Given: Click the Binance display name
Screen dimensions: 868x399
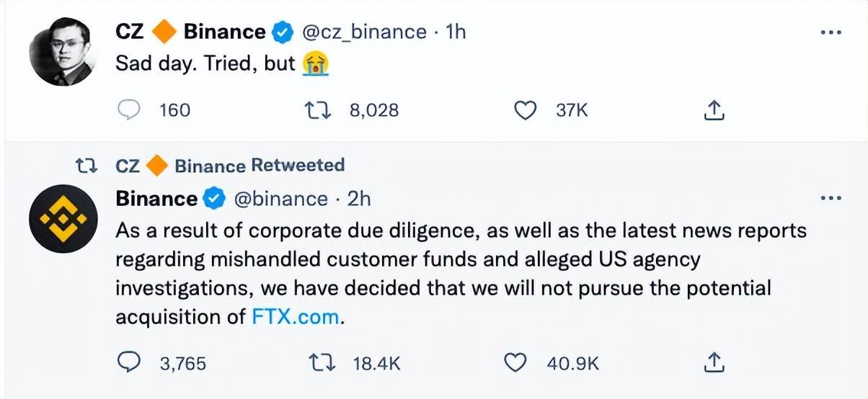Looking at the screenshot, I should tap(156, 199).
